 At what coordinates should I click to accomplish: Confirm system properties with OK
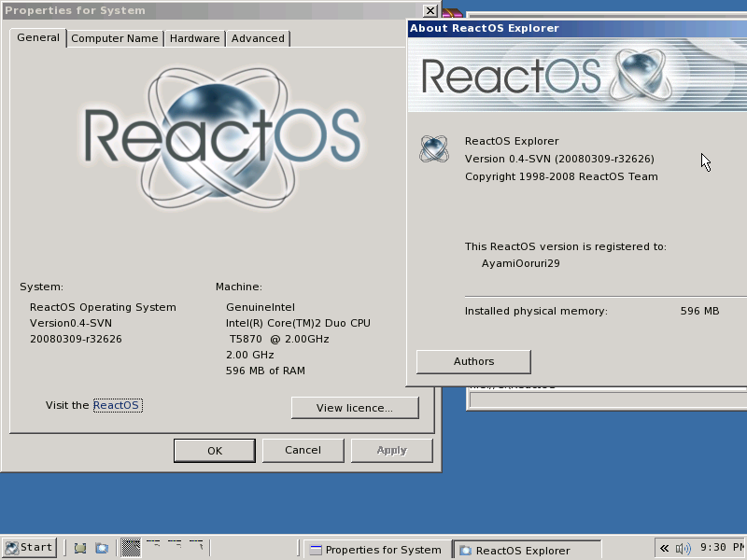coord(215,451)
